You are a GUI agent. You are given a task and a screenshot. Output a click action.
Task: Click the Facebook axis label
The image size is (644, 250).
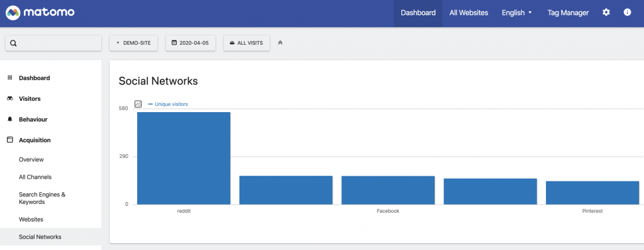[x=388, y=211]
